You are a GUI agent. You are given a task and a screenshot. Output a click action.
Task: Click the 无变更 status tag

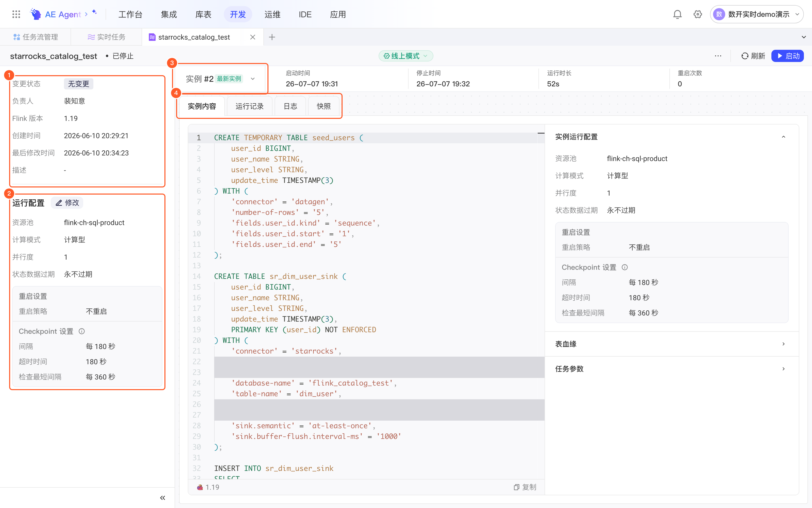click(78, 84)
